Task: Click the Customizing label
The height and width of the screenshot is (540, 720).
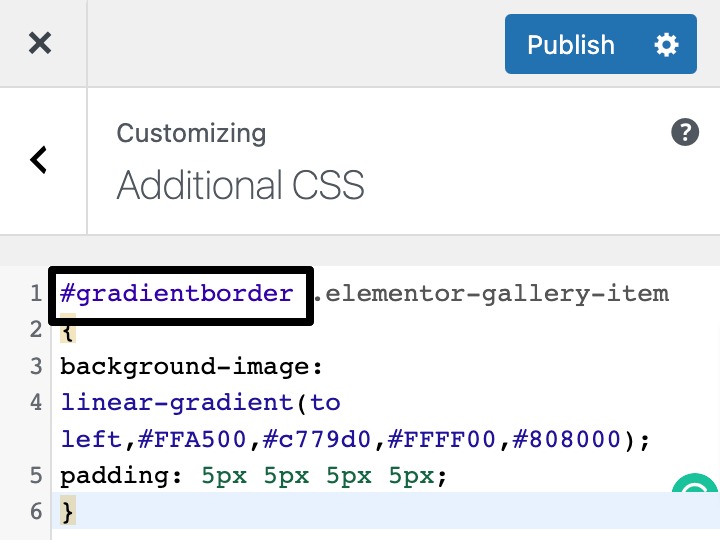Action: [x=191, y=134]
